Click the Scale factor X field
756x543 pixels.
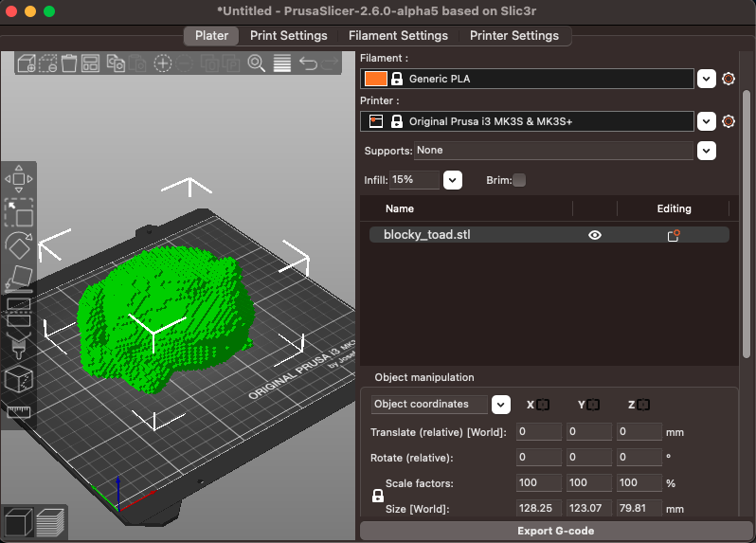click(x=538, y=482)
